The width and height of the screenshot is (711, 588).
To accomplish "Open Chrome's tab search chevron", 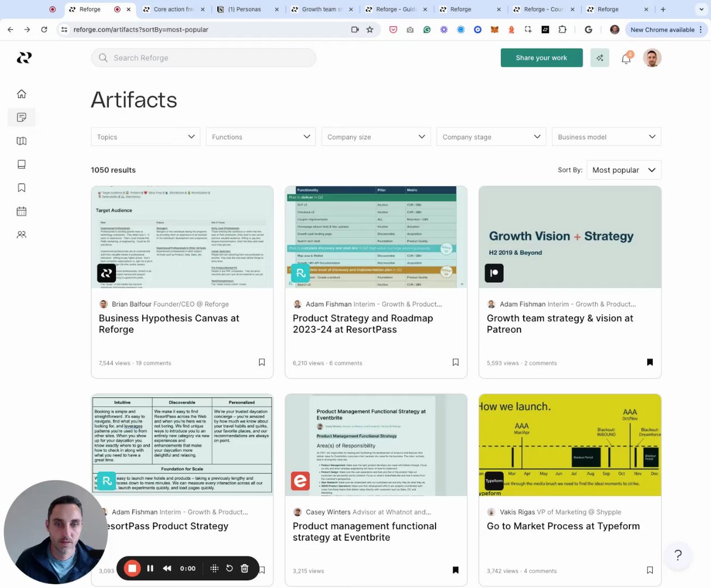I will point(701,9).
